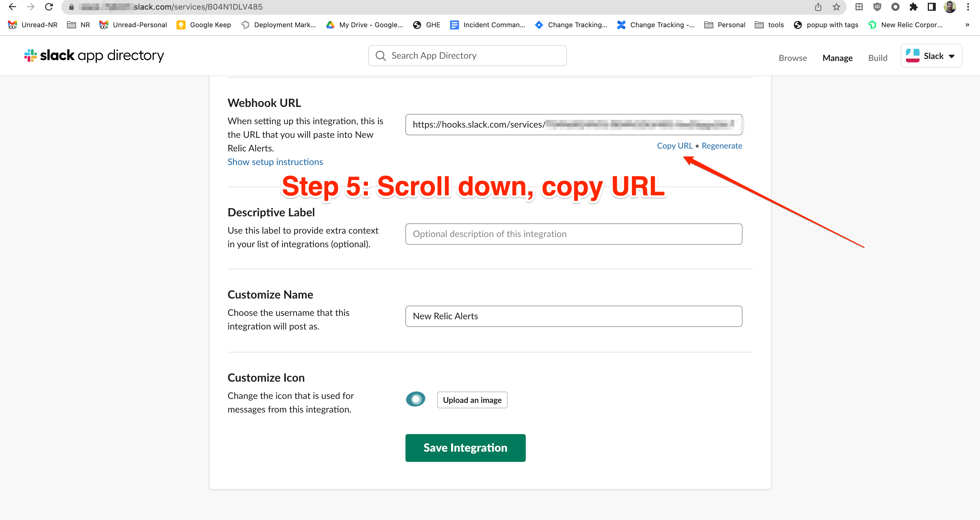The height and width of the screenshot is (520, 980).
Task: Open the Google Keep bookmark
Action: click(204, 25)
